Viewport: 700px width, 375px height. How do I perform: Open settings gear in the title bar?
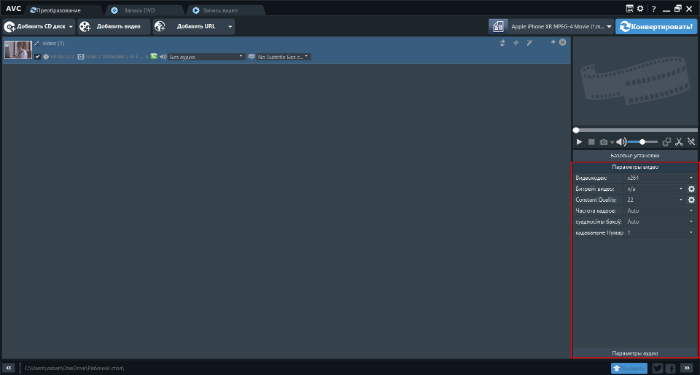point(640,8)
